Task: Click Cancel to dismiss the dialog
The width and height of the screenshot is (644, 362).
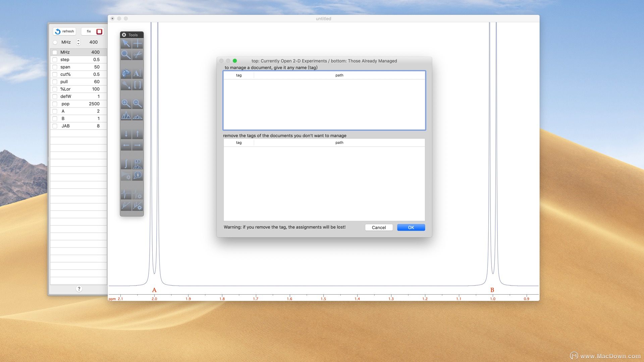Action: (379, 227)
